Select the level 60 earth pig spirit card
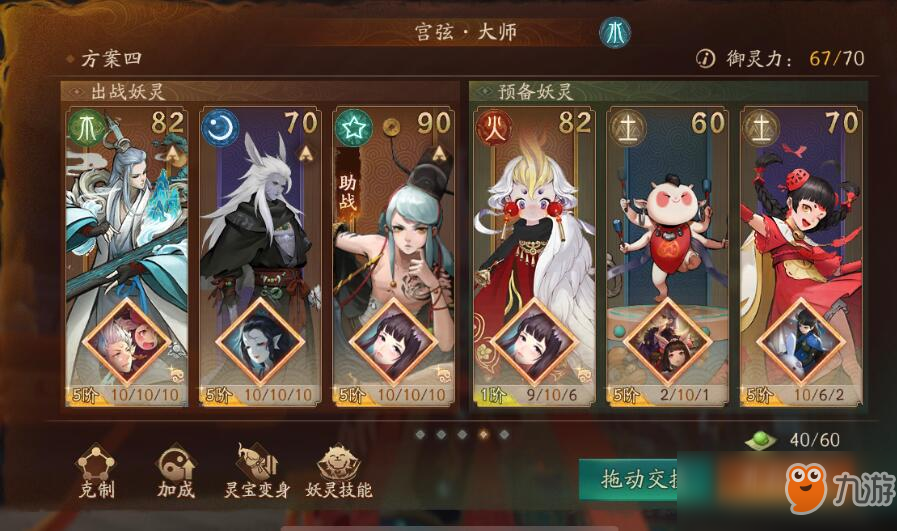 667,256
